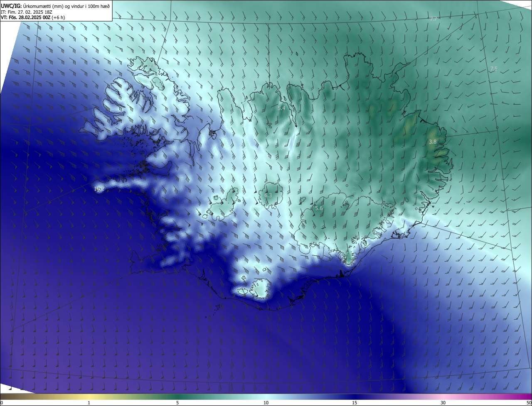The height and width of the screenshot is (406, 532).
Task: Click the 7.5 value label on the map
Action: [x=494, y=69]
